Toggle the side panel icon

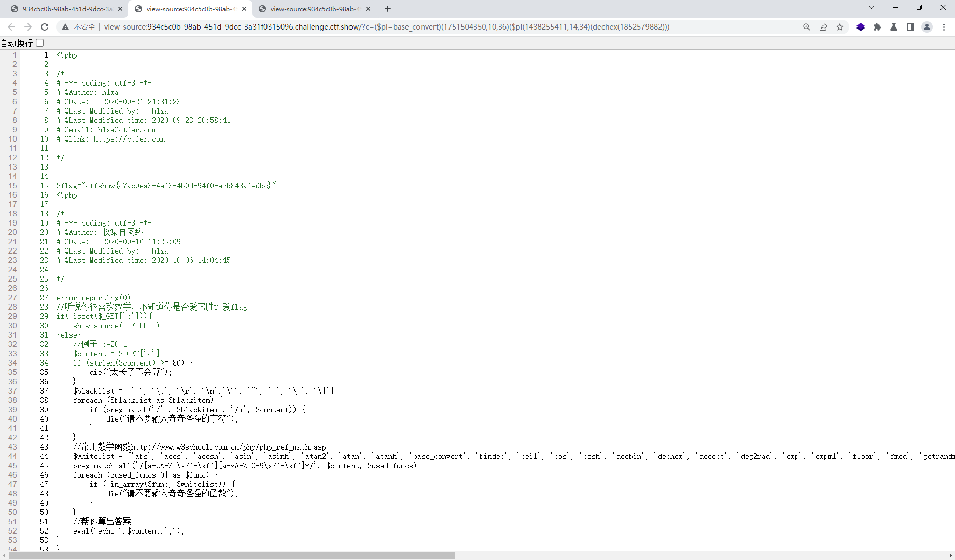click(910, 27)
